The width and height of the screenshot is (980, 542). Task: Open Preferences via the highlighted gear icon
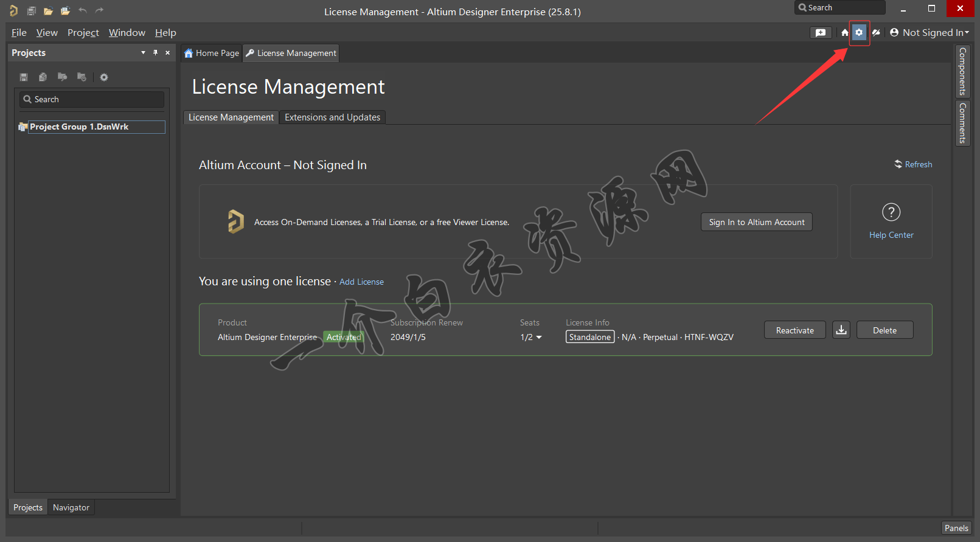858,33
